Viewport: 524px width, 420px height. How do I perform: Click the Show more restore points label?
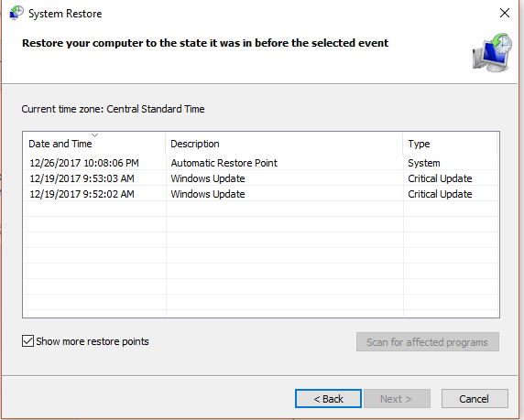click(93, 341)
